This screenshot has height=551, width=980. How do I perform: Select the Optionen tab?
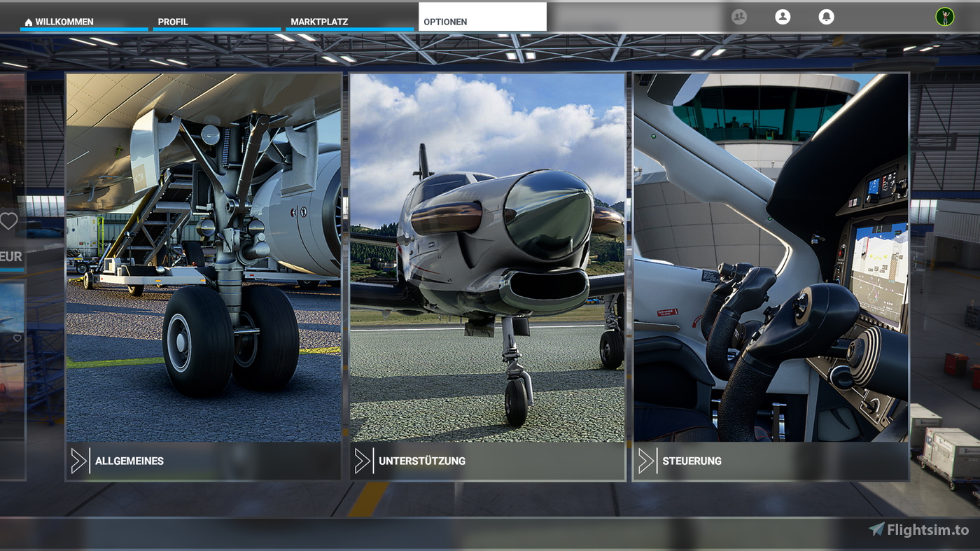click(444, 21)
